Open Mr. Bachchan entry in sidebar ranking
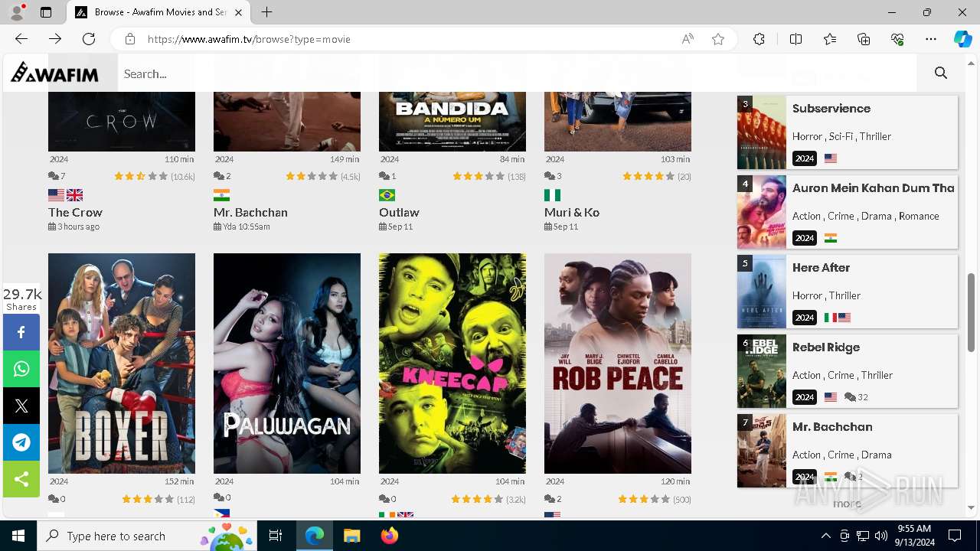The image size is (980, 551). pos(832,427)
